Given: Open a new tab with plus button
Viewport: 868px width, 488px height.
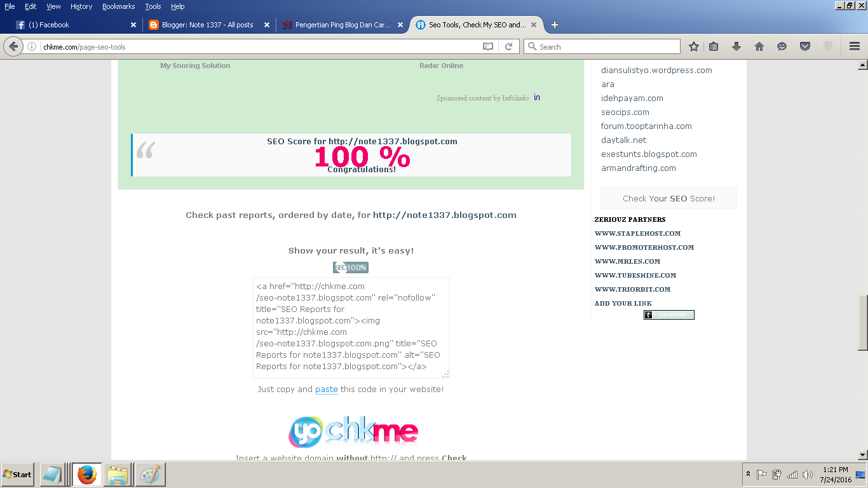Looking at the screenshot, I should point(555,25).
